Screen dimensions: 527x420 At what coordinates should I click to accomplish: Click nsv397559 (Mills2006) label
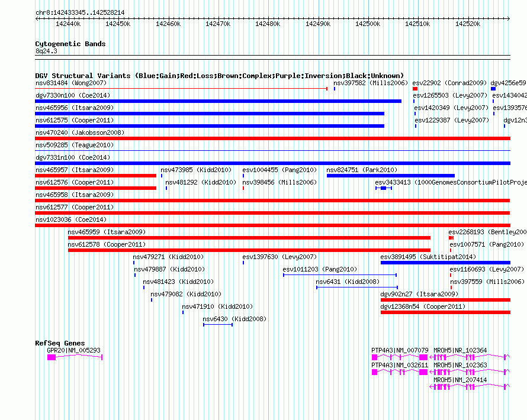(487, 282)
